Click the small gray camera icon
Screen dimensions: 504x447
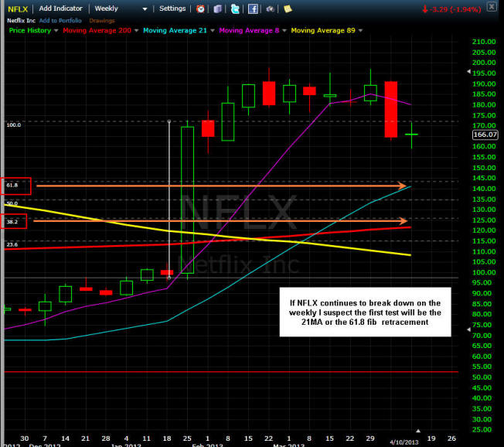[271, 9]
